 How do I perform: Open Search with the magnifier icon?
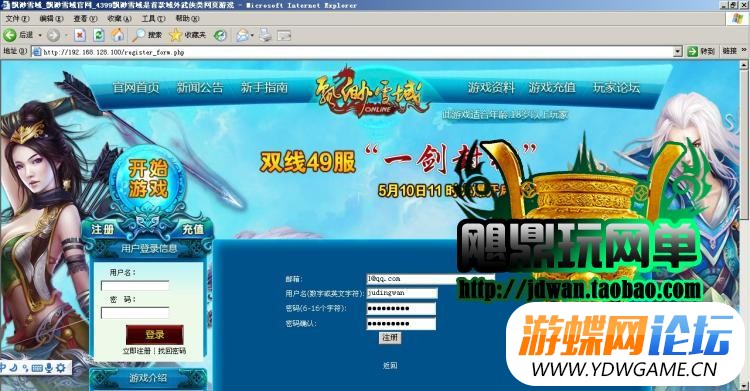[139, 35]
